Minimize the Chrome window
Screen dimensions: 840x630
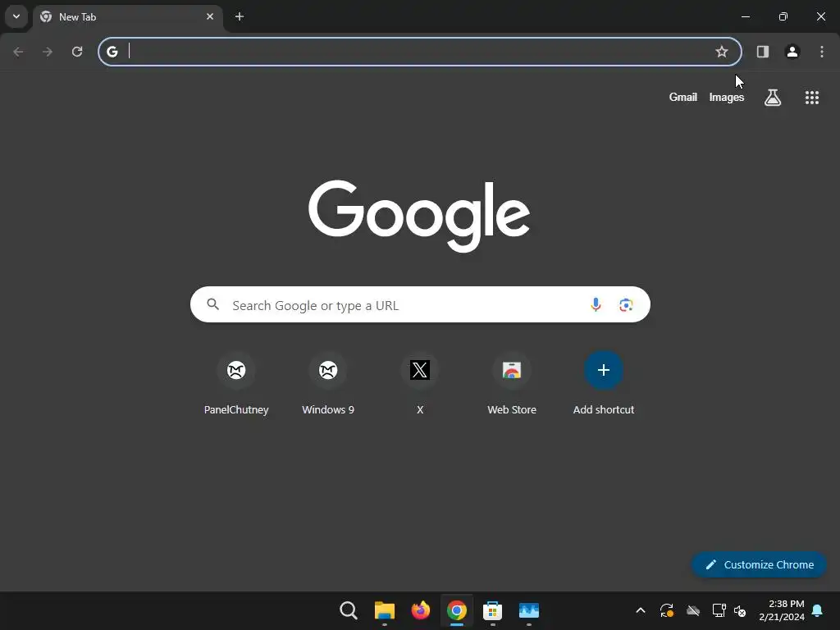pyautogui.click(x=745, y=16)
